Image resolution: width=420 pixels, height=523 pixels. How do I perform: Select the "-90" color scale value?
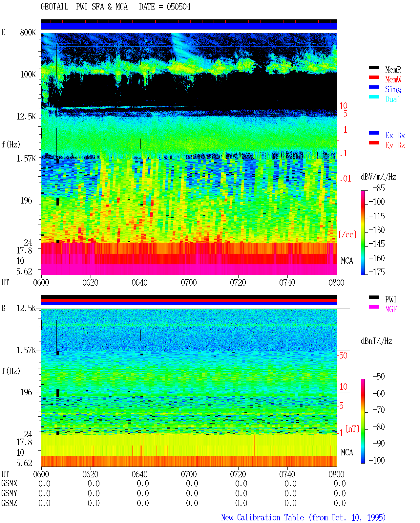tap(379, 444)
